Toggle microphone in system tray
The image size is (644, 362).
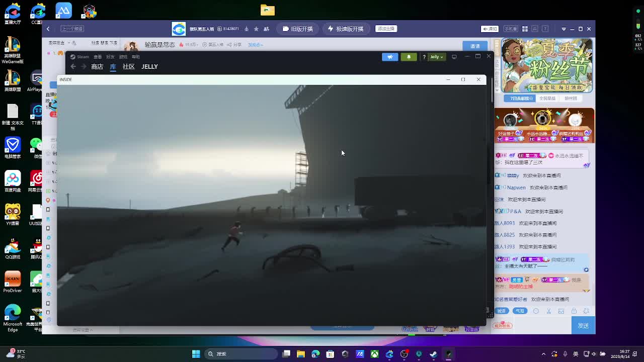pyautogui.click(x=565, y=354)
